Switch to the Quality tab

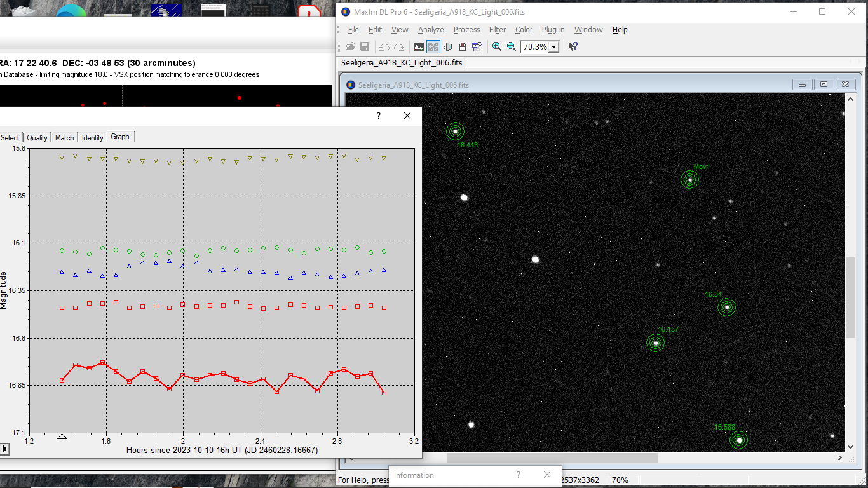pos(37,137)
